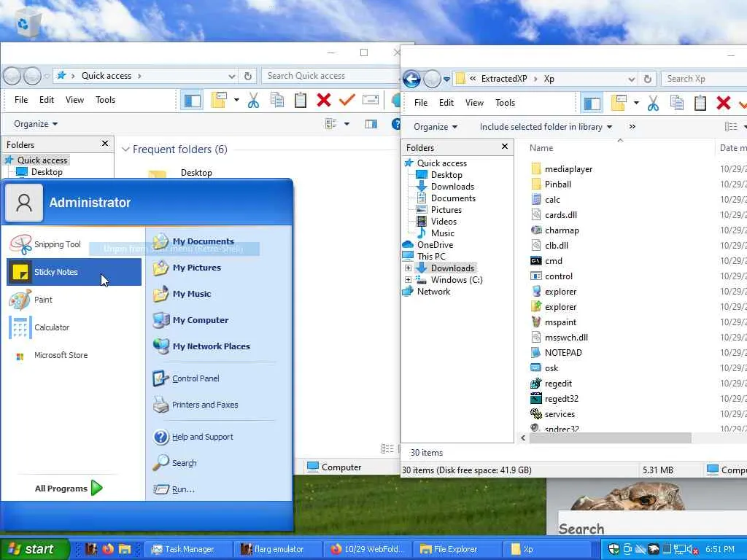747x560 pixels.
Task: Open Help and Support
Action: point(193,437)
